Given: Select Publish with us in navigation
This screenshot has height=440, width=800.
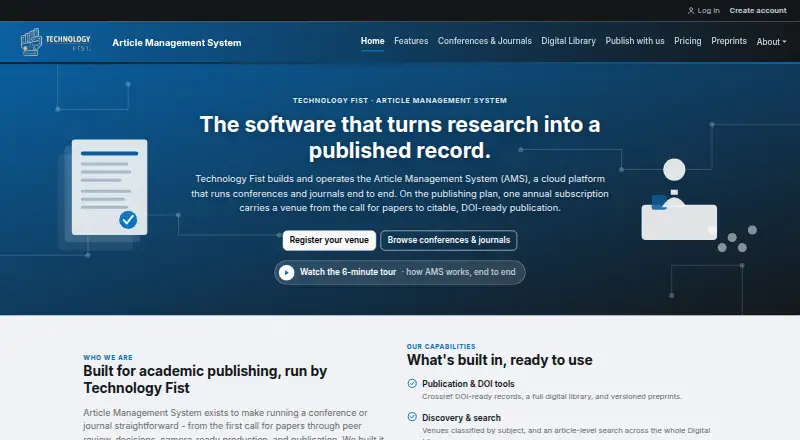Looking at the screenshot, I should (x=635, y=41).
